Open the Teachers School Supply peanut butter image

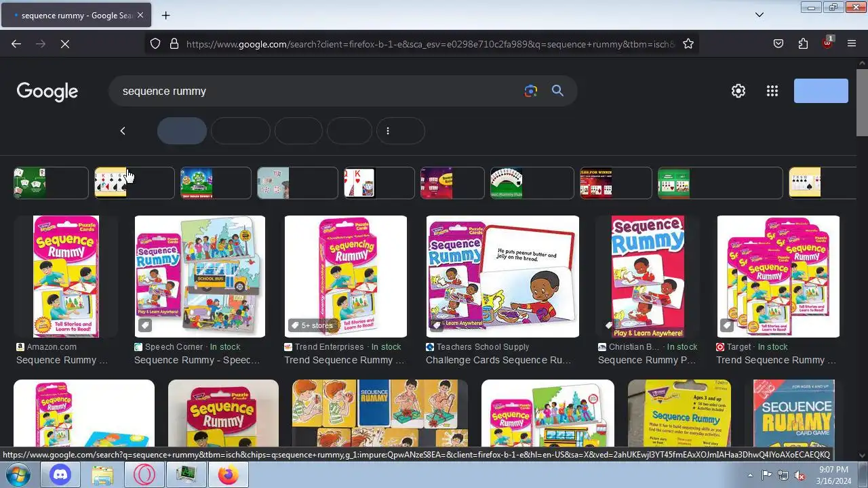point(502,277)
